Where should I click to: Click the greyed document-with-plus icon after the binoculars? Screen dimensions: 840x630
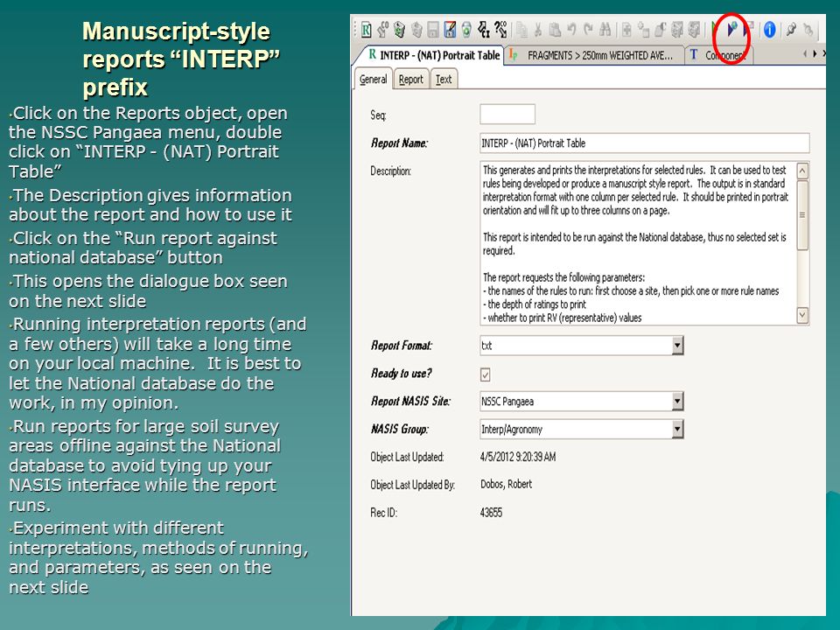(626, 31)
